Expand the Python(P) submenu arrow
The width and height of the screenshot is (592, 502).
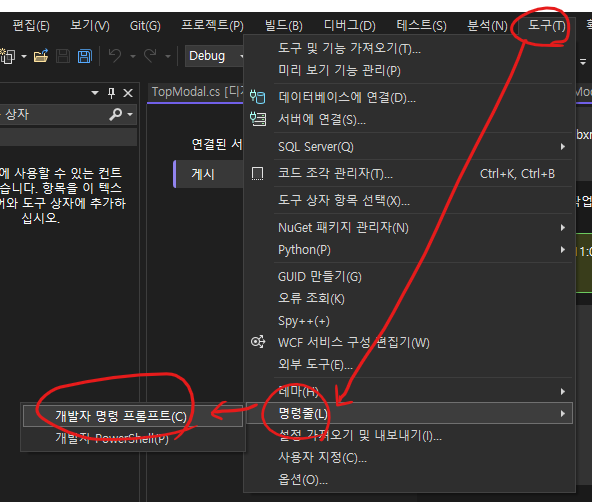563,249
